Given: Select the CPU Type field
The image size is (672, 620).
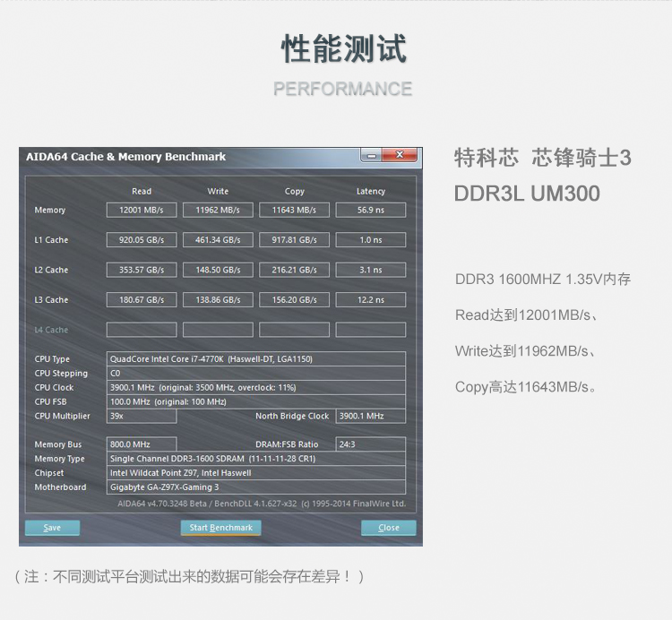Looking at the screenshot, I should [256, 359].
